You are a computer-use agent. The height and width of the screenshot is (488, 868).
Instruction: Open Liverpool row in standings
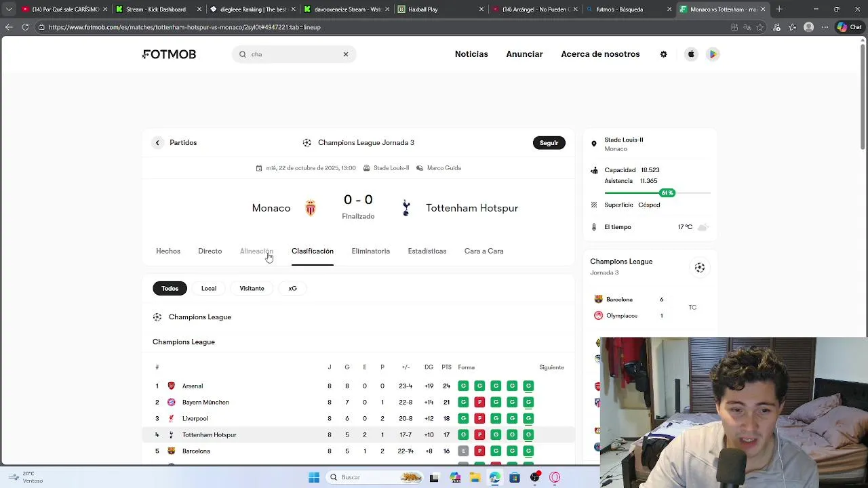[358, 418]
